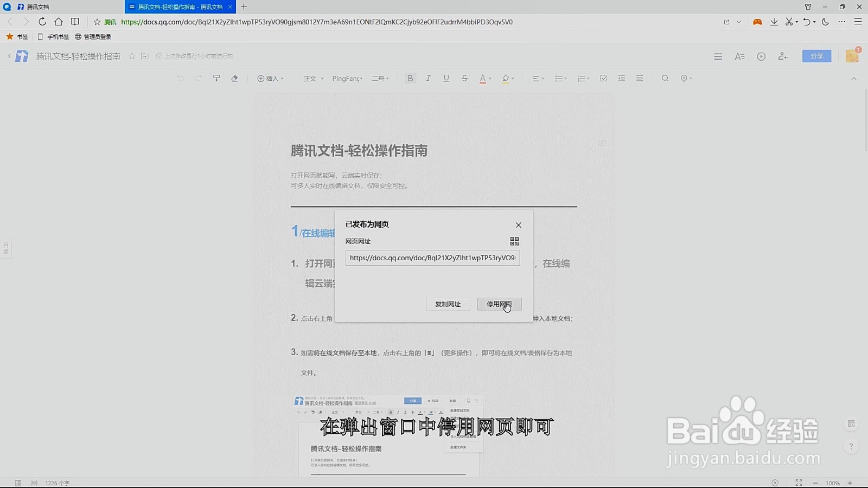Click the decrease indent icon
868x488 pixels.
coord(622,79)
